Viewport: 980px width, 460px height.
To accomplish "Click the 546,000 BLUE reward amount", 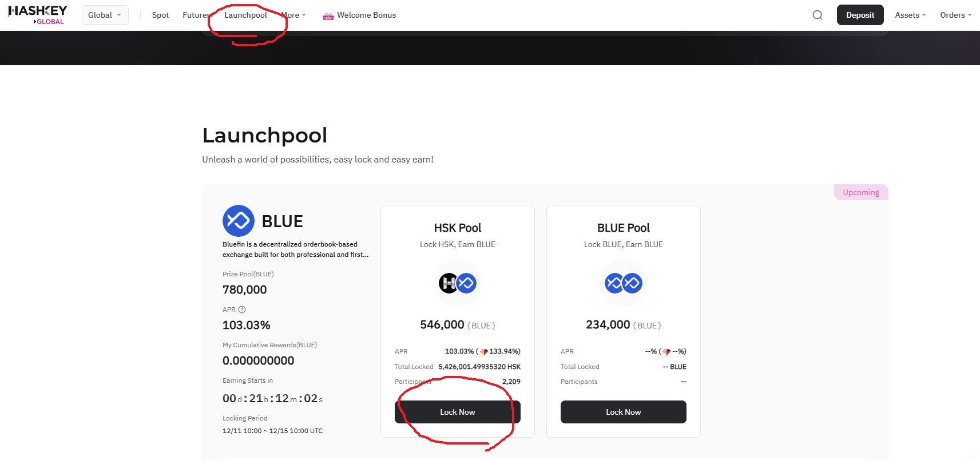I will [458, 325].
